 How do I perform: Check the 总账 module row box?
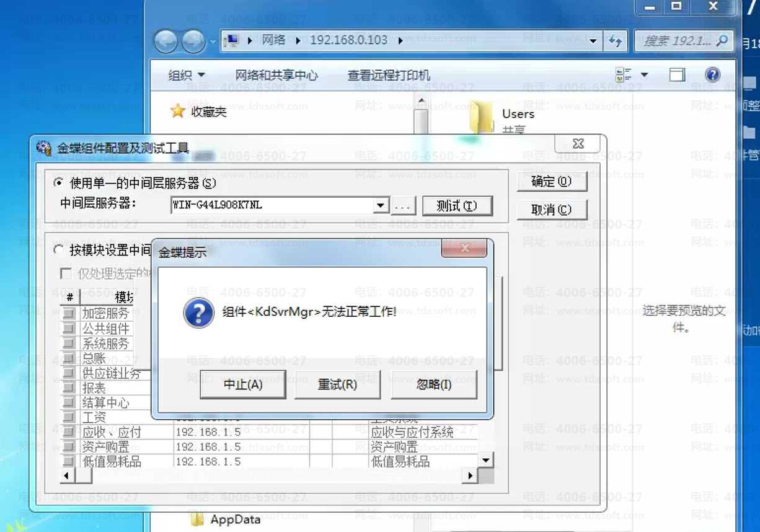pos(69,358)
